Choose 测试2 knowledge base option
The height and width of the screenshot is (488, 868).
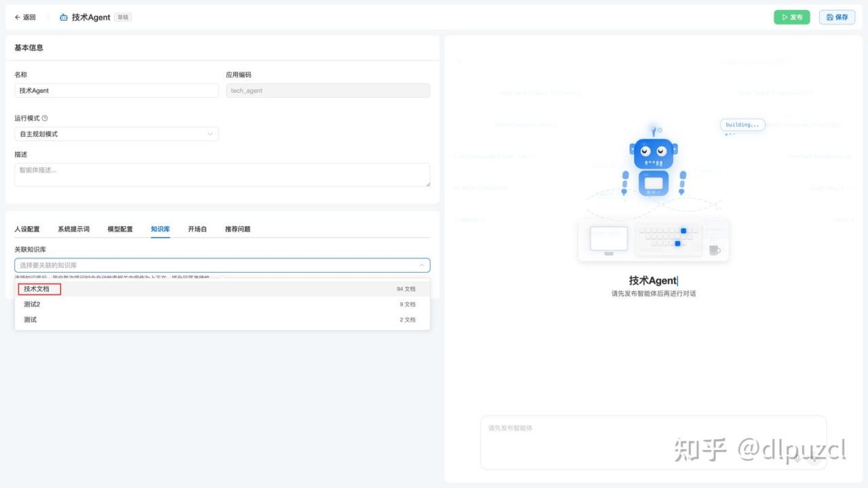point(32,305)
